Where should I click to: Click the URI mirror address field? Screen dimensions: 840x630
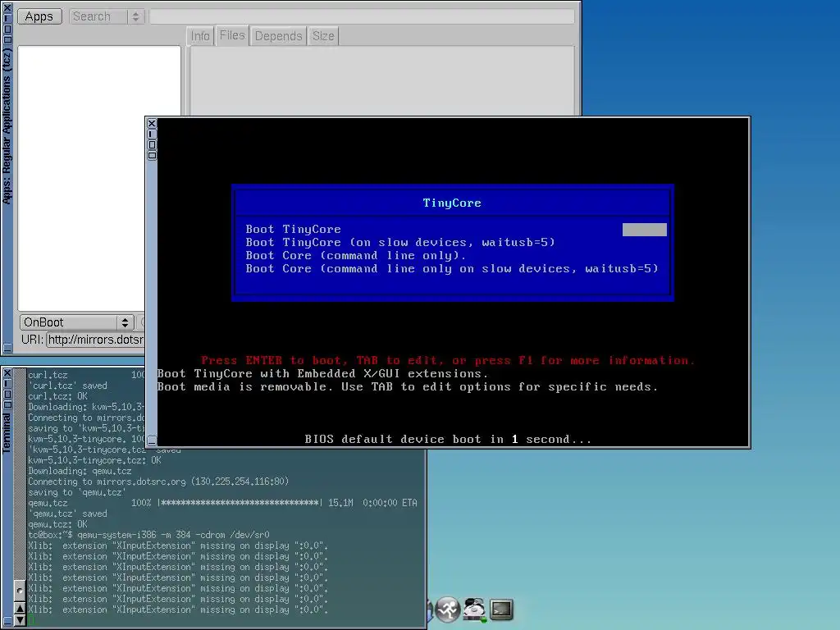(x=95, y=340)
